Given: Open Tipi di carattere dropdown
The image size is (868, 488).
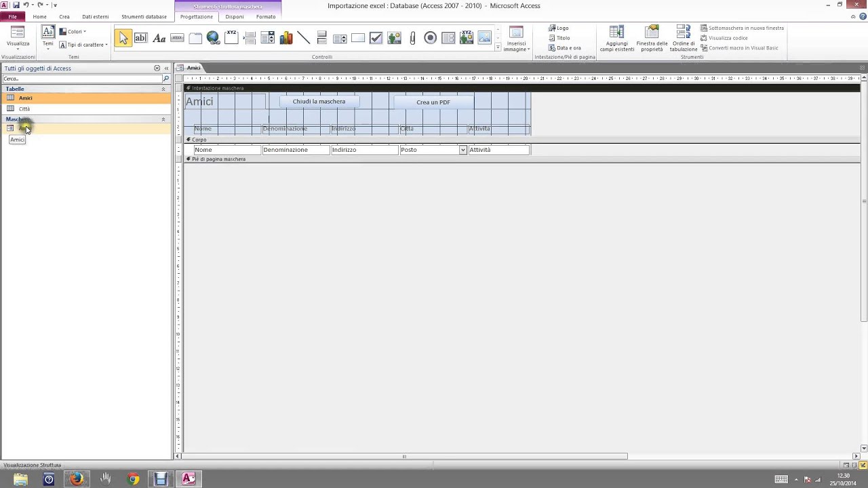Looking at the screenshot, I should [83, 45].
